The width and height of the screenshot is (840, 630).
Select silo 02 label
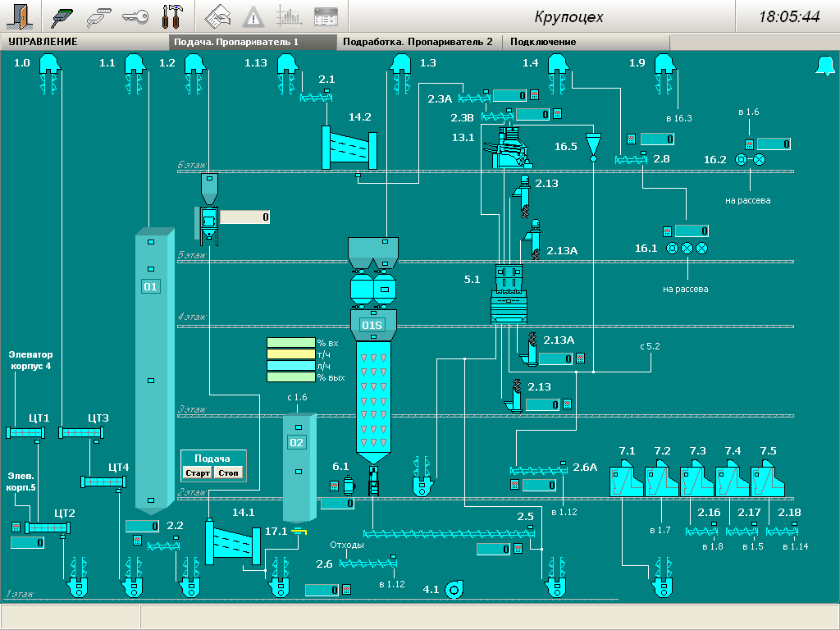296,442
